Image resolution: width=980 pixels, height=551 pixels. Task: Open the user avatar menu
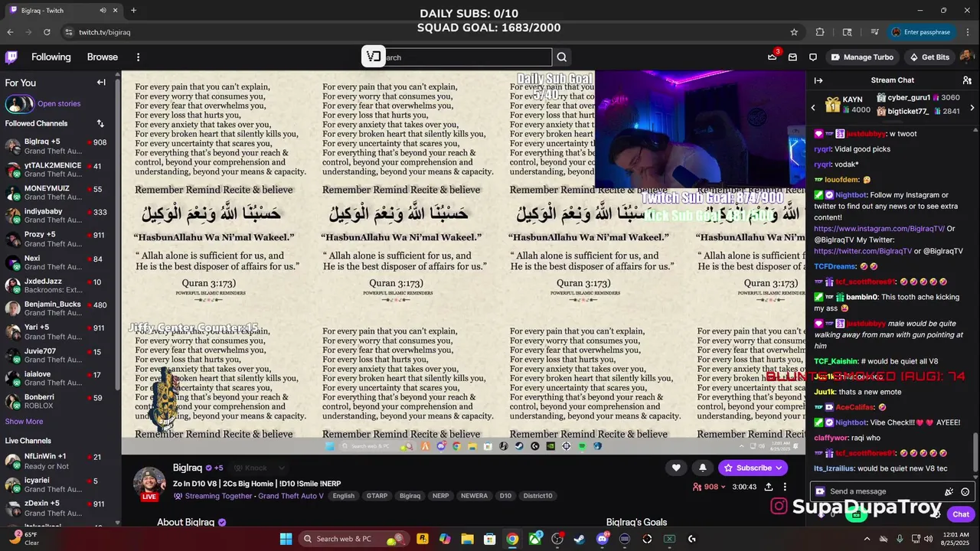click(x=966, y=57)
